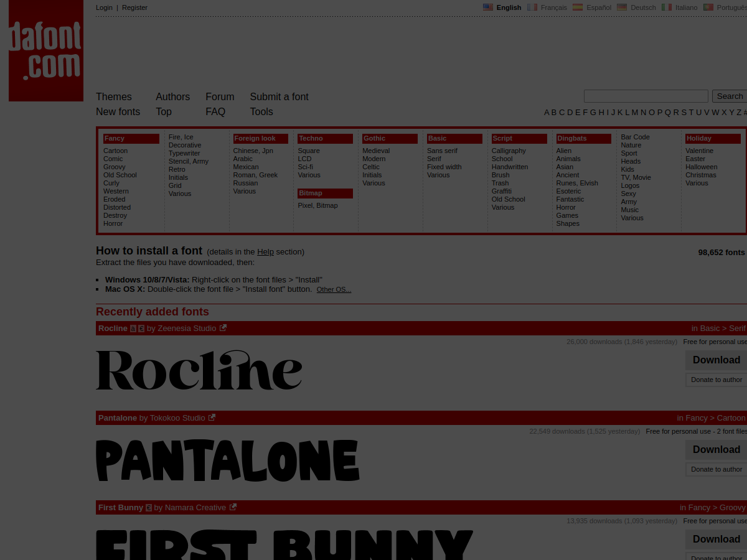Open Zeenesia Studio external link icon
This screenshot has width=747, height=560.
tap(223, 328)
